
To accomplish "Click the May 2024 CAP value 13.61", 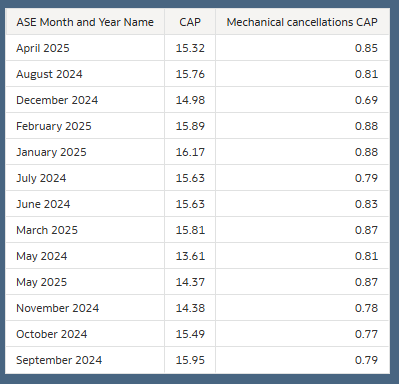I will point(190,256).
